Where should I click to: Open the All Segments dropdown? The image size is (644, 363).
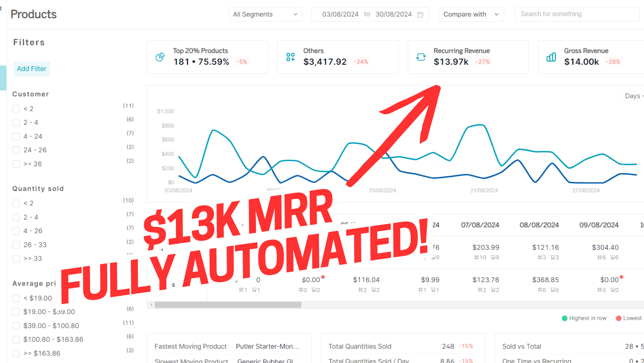(265, 15)
